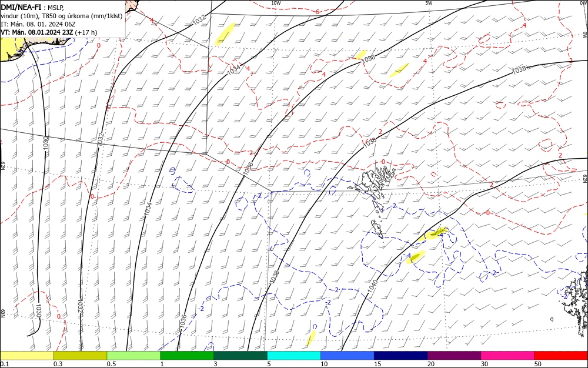
Task: Click the pink 30–50 legend swatch
Action: [x=507, y=356]
